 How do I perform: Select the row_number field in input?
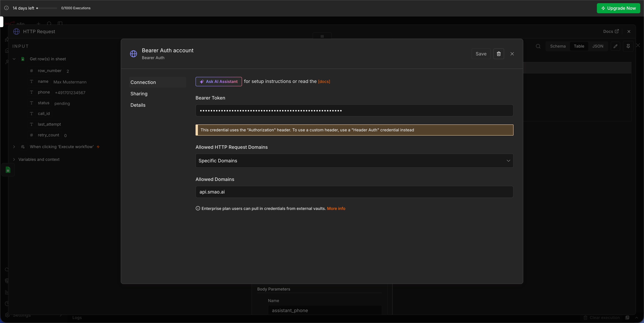49,71
